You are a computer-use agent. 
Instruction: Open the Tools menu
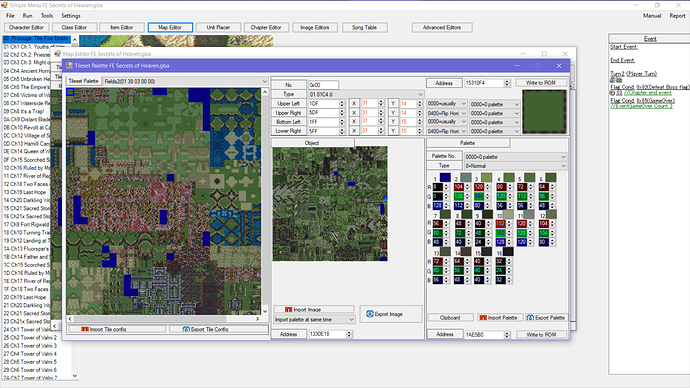click(x=47, y=16)
